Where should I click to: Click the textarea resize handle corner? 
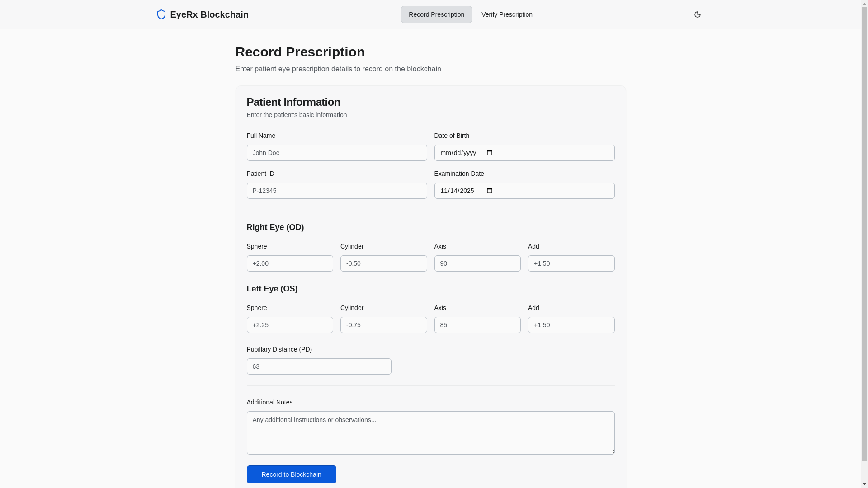coord(611,451)
